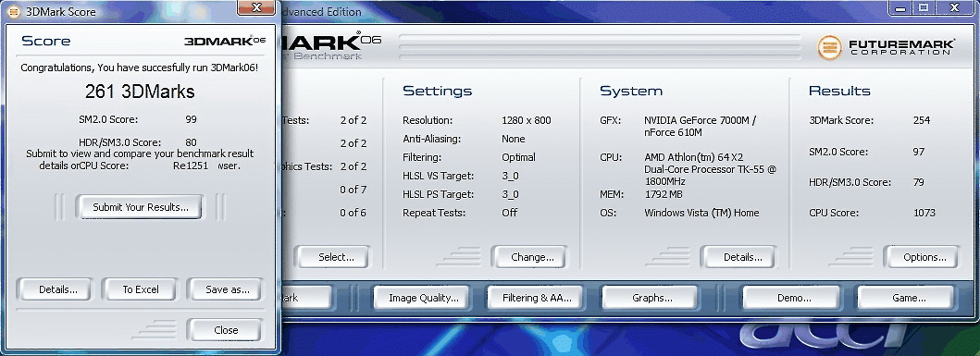
Task: Click the Filtering value Optimal
Action: [518, 157]
